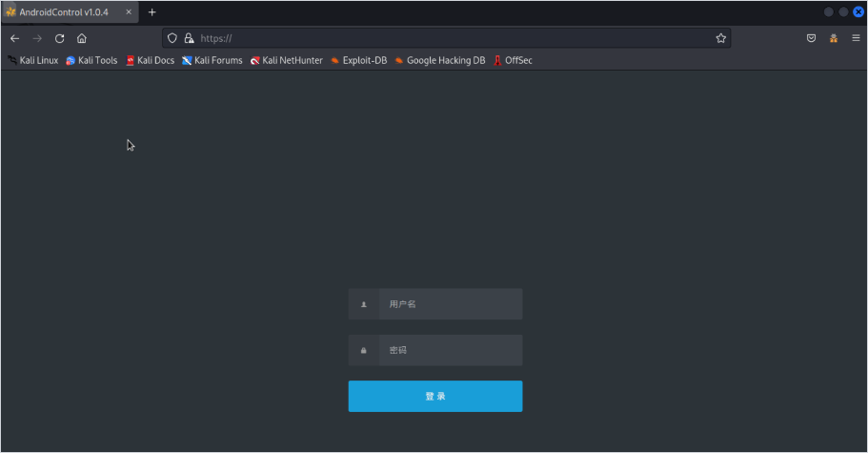Open the Firefox hamburger application menu

pyautogui.click(x=856, y=38)
